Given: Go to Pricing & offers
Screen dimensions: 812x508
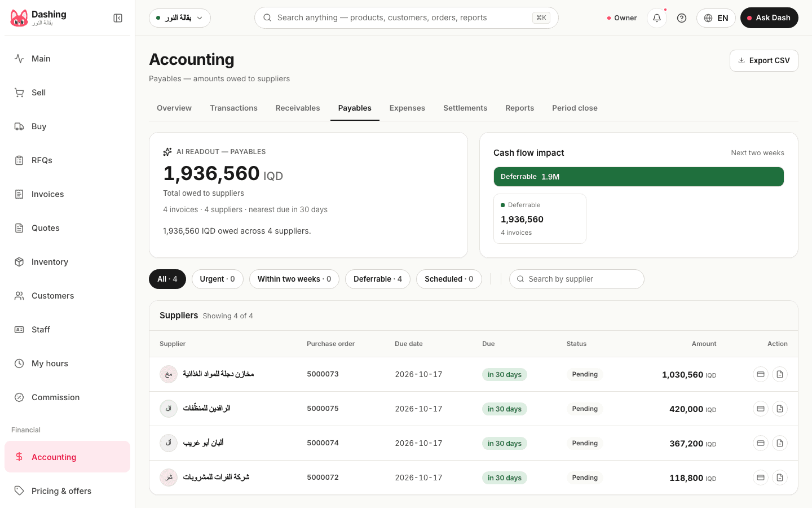Looking at the screenshot, I should coord(67,491).
